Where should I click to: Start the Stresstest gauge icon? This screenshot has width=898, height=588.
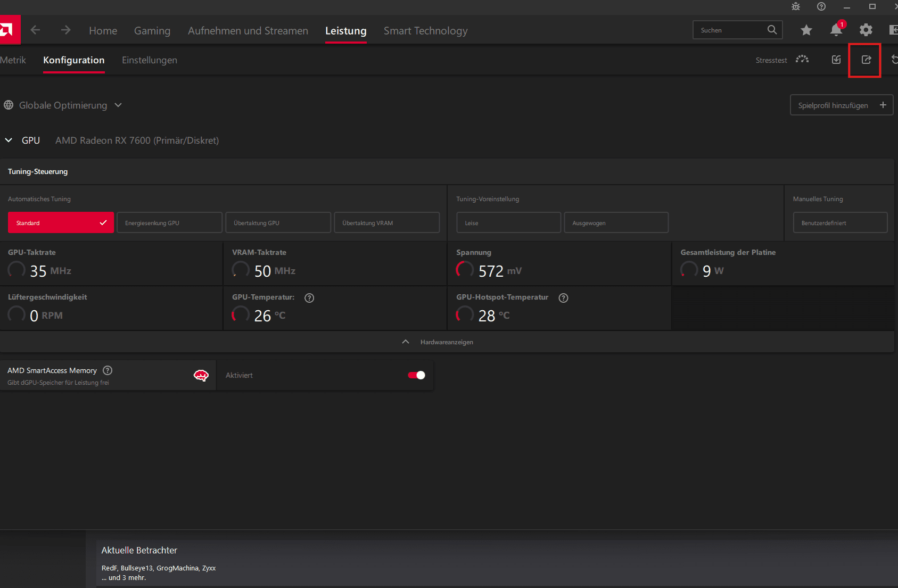[802, 60]
